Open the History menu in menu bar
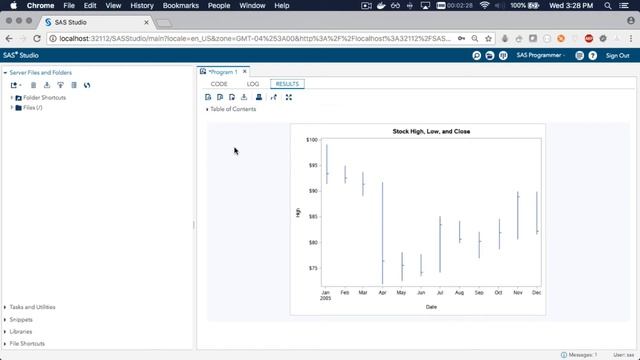This screenshot has width=640, height=360. pyautogui.click(x=142, y=6)
